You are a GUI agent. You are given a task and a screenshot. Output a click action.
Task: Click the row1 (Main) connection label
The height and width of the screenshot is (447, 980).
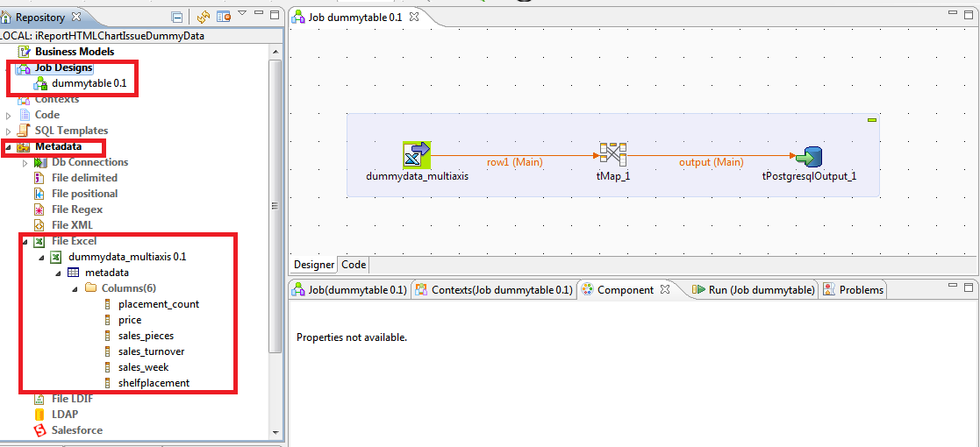pos(515,162)
